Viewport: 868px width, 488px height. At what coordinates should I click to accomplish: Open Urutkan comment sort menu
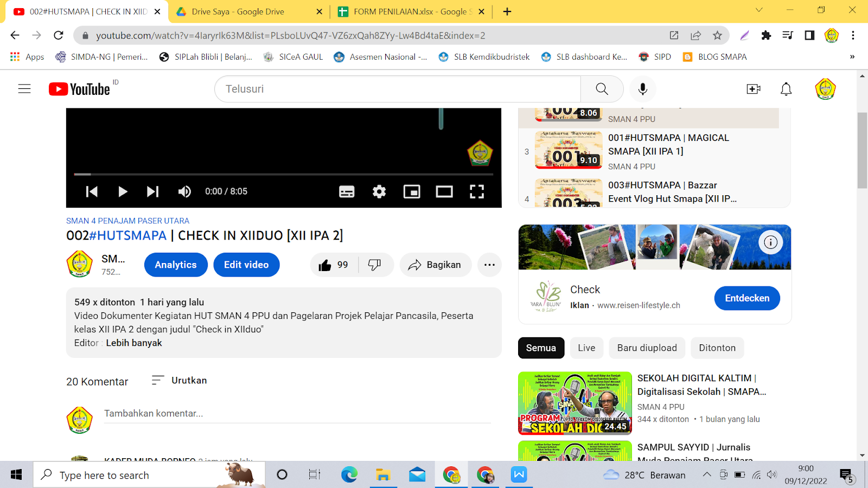pyautogui.click(x=180, y=380)
